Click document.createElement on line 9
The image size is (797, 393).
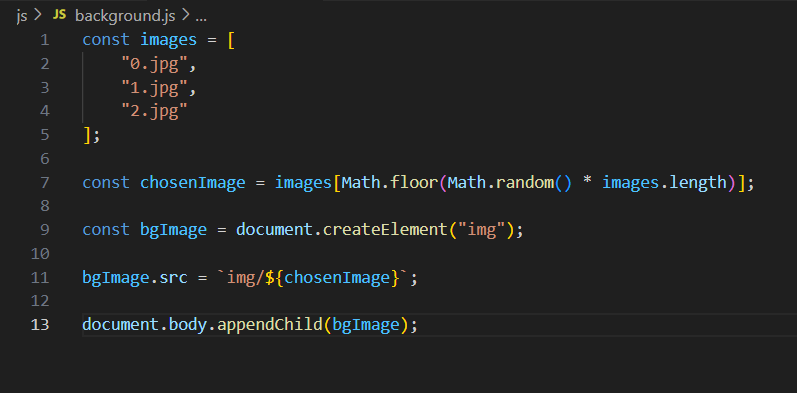pyautogui.click(x=341, y=230)
